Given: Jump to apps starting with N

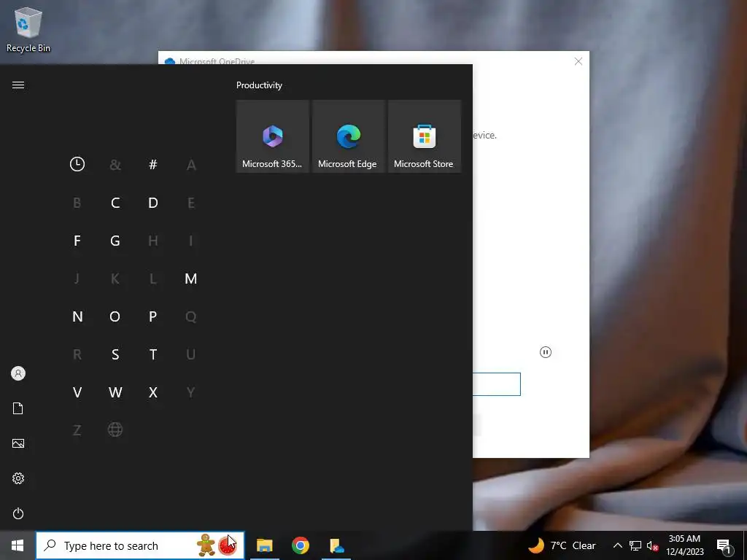Looking at the screenshot, I should pos(77,316).
